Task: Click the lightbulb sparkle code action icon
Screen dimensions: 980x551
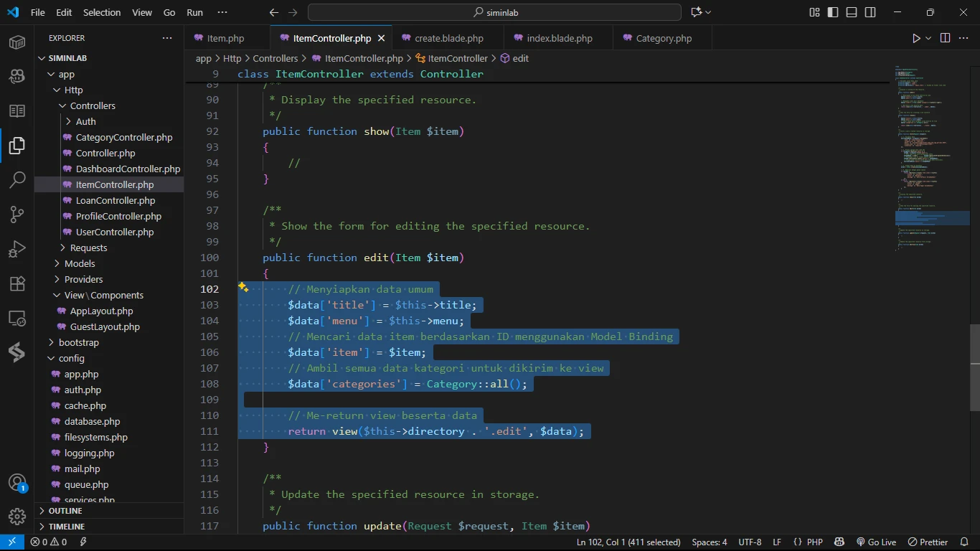Action: [243, 288]
